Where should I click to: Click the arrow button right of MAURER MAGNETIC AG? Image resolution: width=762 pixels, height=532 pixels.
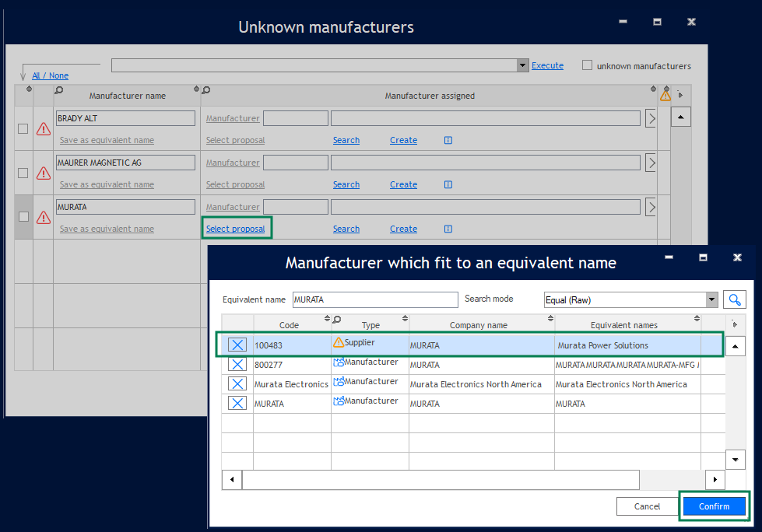[651, 163]
